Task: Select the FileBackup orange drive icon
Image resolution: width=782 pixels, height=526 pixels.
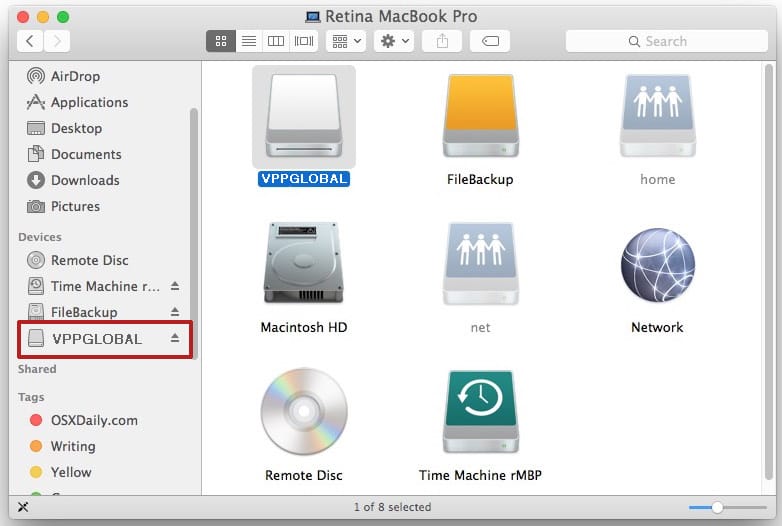Action: point(480,116)
